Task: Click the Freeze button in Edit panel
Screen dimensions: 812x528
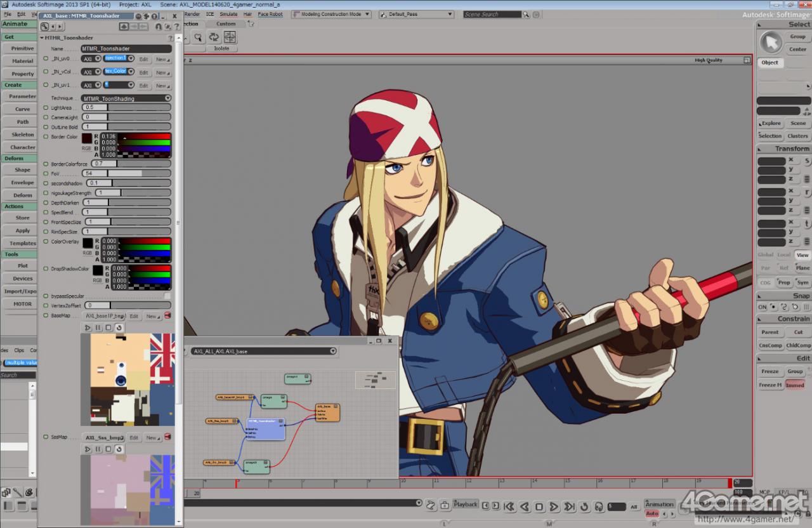Action: (x=770, y=371)
